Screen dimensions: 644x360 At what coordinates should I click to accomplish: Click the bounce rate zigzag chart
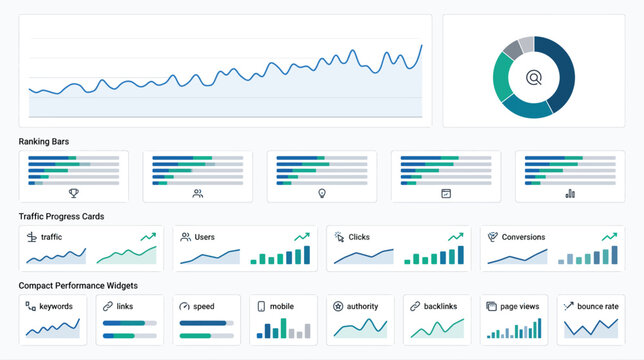pos(591,328)
